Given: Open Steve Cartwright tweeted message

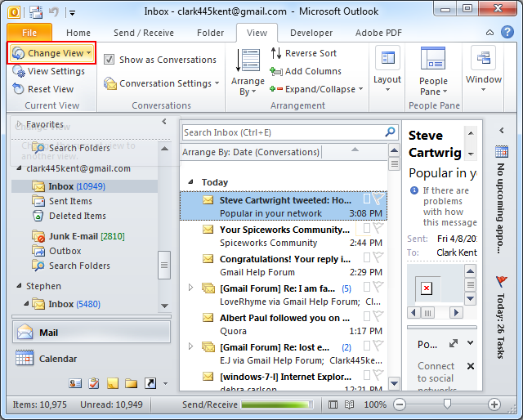Looking at the screenshot, I should point(284,206).
